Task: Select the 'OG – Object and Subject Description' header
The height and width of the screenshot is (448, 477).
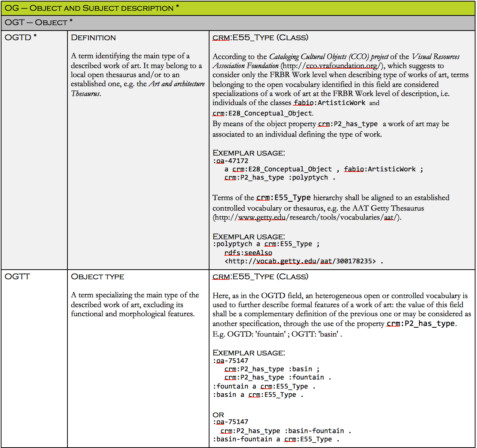Action: click(x=238, y=8)
